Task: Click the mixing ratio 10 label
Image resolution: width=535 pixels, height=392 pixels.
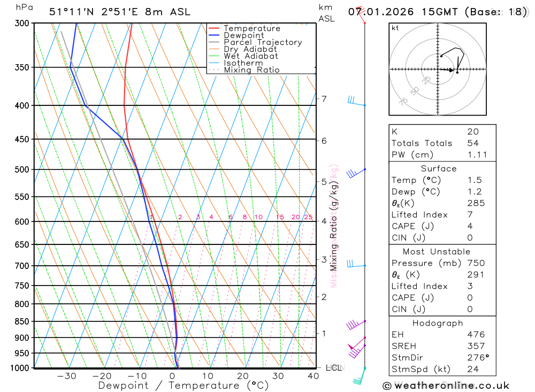Action: click(258, 217)
